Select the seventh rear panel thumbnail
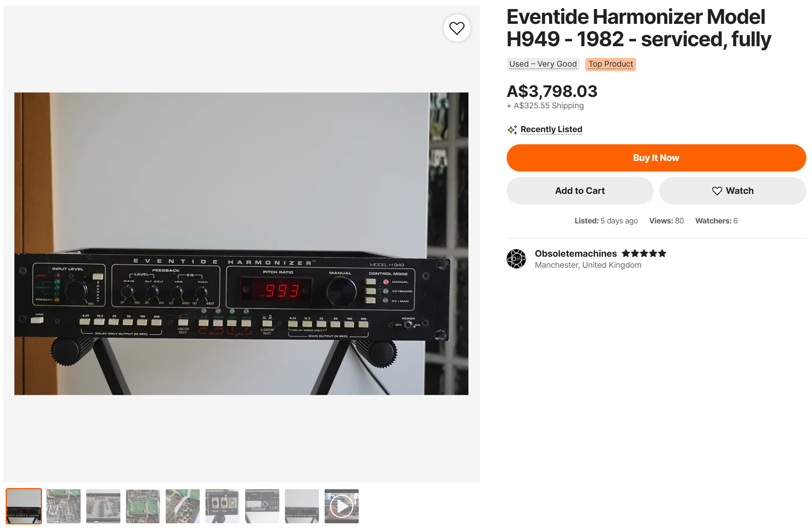Image resolution: width=812 pixels, height=532 pixels. tap(262, 506)
